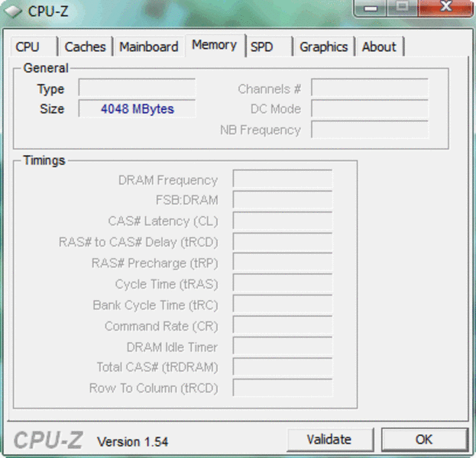
Task: Show the About tab
Action: [379, 47]
